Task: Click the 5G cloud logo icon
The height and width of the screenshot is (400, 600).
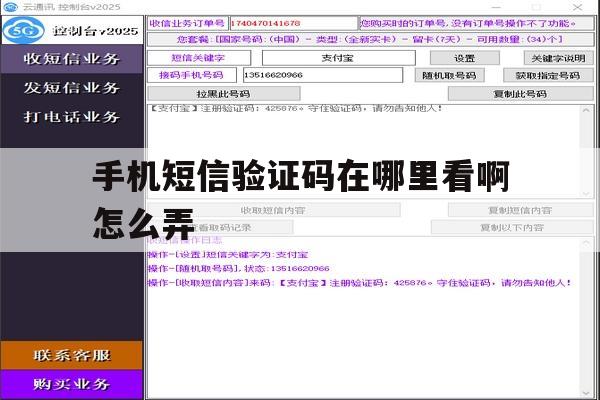Action: tap(24, 30)
